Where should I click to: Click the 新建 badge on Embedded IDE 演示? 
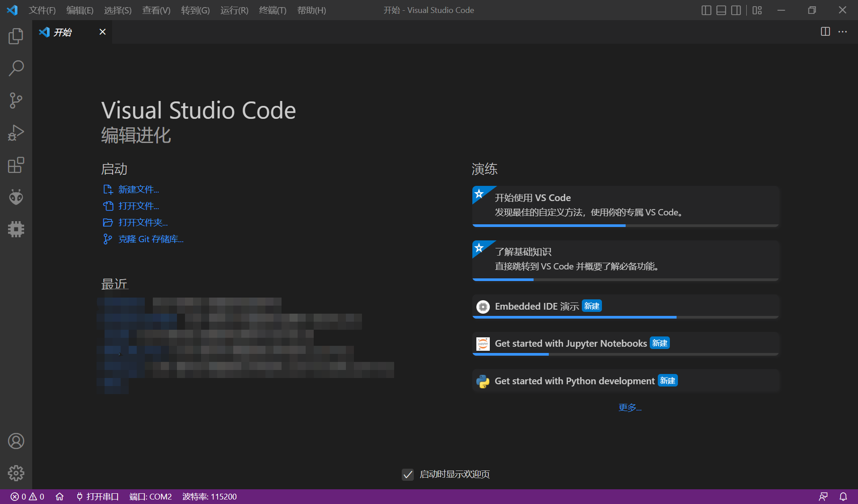(592, 306)
